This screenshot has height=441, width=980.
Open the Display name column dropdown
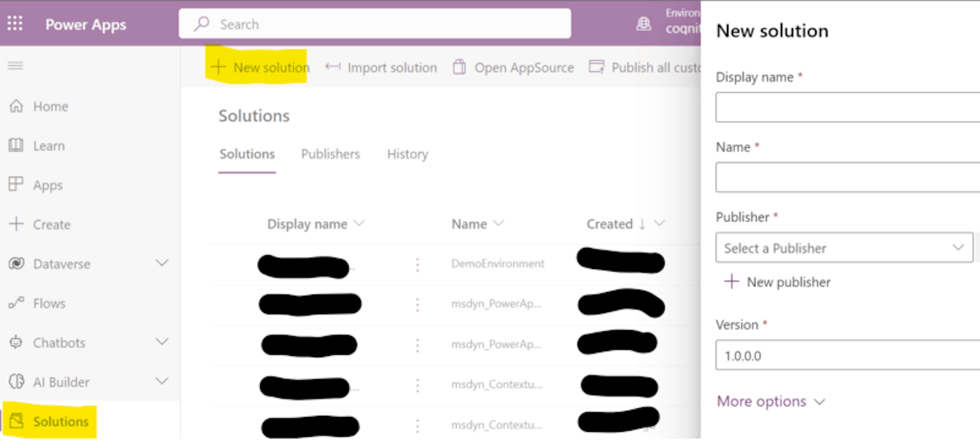coord(359,224)
